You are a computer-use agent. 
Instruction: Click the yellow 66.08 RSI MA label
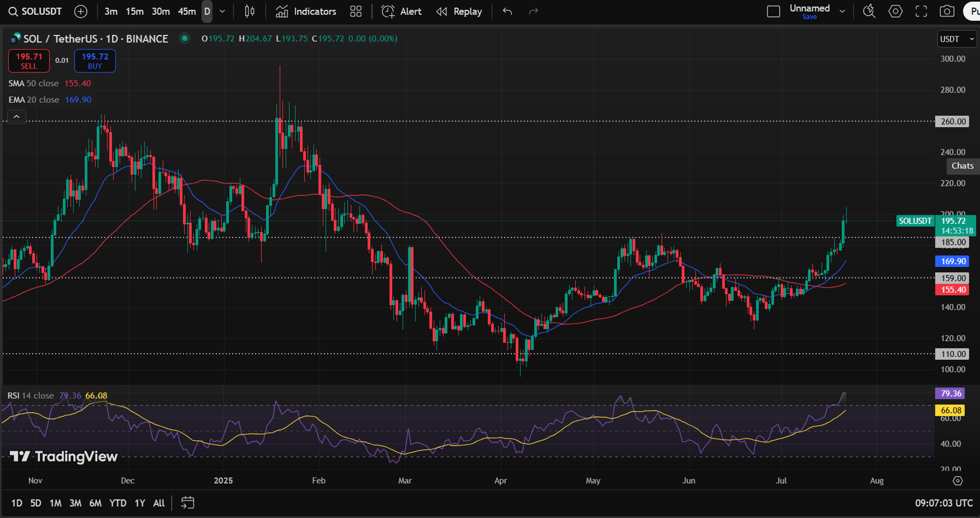951,410
